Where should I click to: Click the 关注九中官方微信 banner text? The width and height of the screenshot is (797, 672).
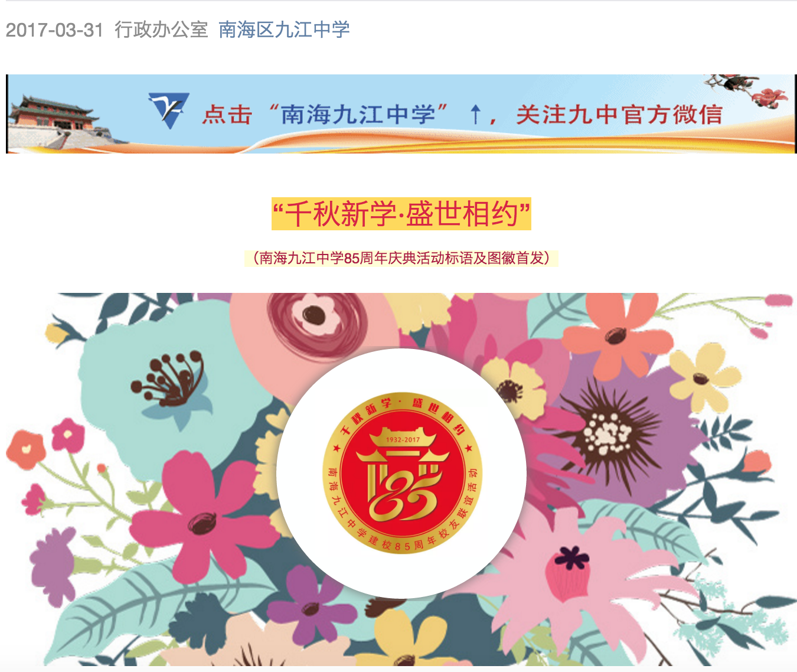(619, 114)
